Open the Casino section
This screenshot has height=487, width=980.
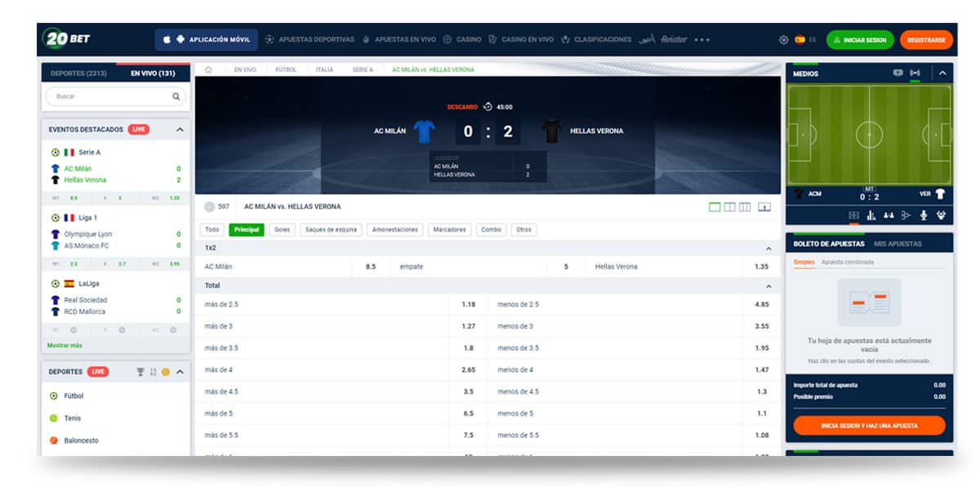(462, 39)
